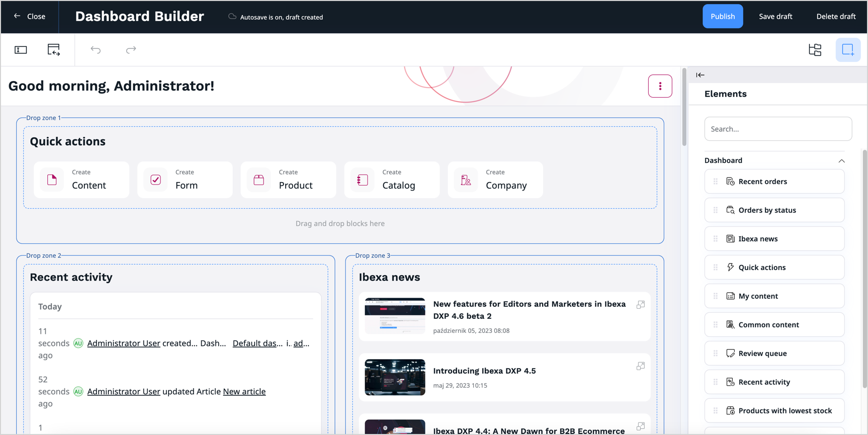Screen dimensions: 868x435
Task: Click the redo arrow in toolbar
Action: pos(131,50)
